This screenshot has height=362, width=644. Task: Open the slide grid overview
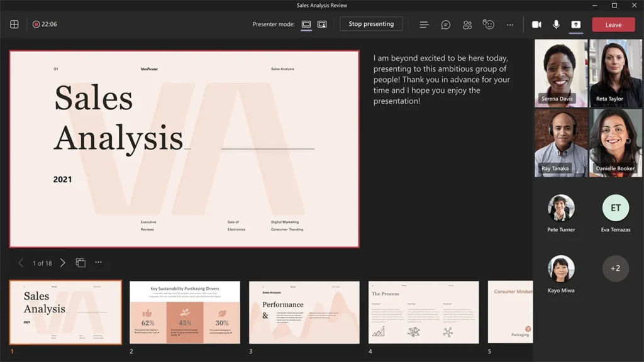click(80, 263)
